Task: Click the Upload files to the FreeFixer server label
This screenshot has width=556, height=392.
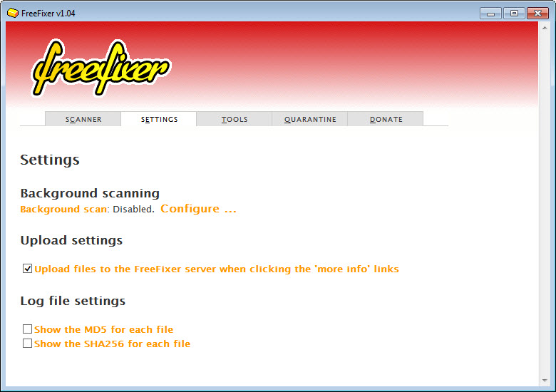Action: click(x=217, y=269)
